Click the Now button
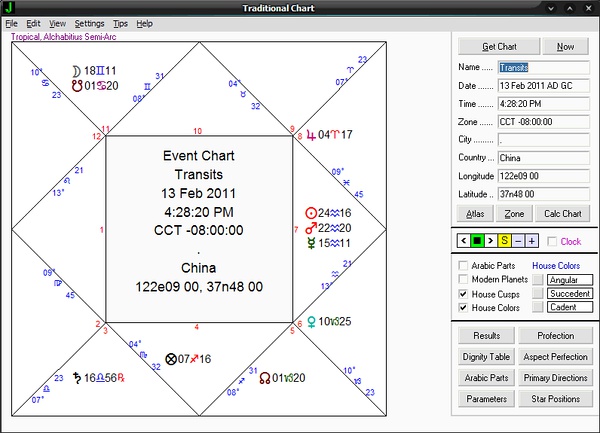Screen dimensions: 600x433 (565, 47)
